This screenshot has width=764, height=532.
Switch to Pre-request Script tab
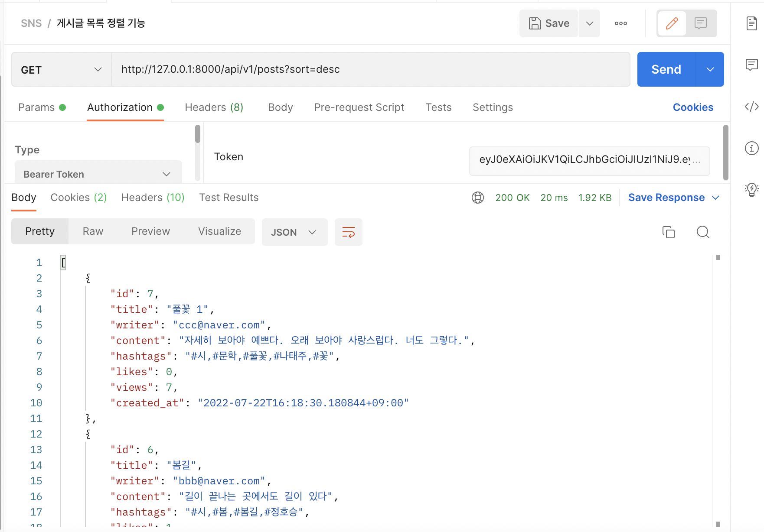point(359,107)
